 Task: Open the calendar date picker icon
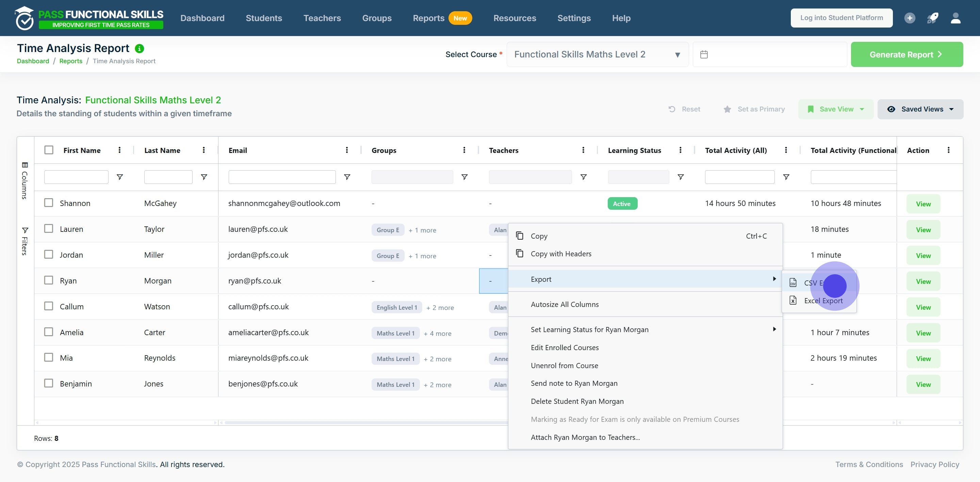point(704,54)
